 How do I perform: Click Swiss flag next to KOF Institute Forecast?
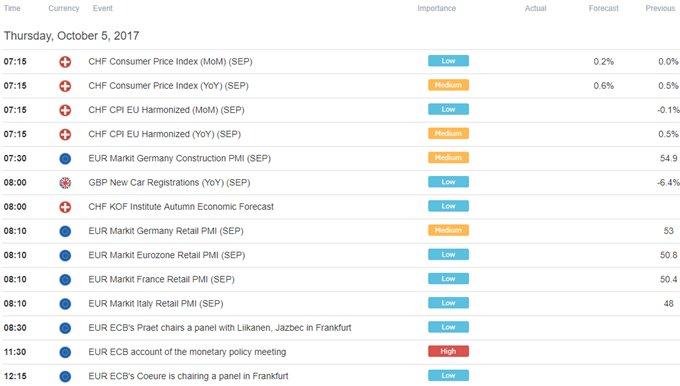[65, 207]
